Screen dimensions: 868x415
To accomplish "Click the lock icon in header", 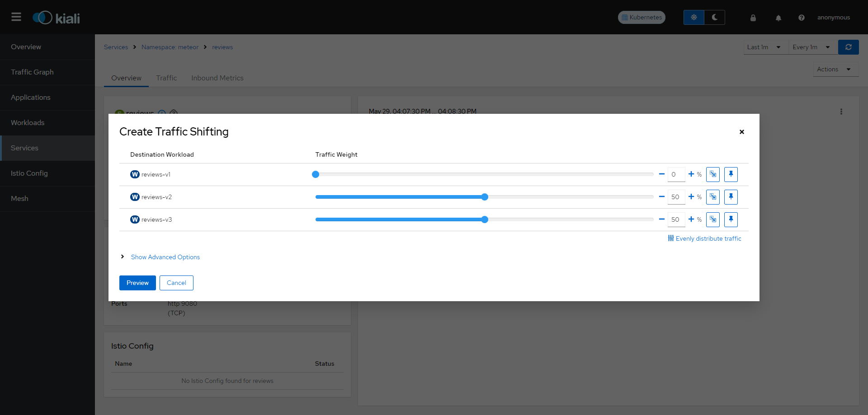I will [x=753, y=18].
